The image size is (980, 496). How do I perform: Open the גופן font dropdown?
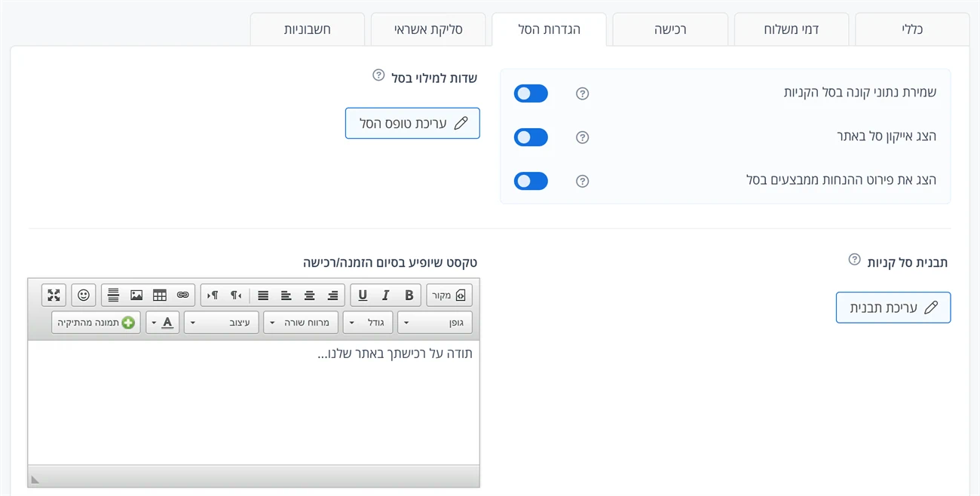pyautogui.click(x=435, y=323)
